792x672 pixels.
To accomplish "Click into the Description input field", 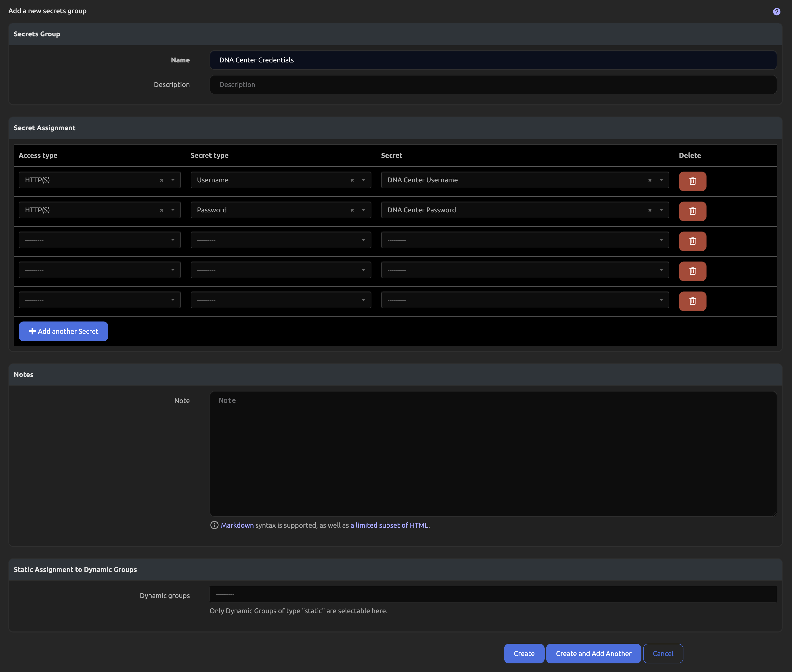I will click(493, 85).
